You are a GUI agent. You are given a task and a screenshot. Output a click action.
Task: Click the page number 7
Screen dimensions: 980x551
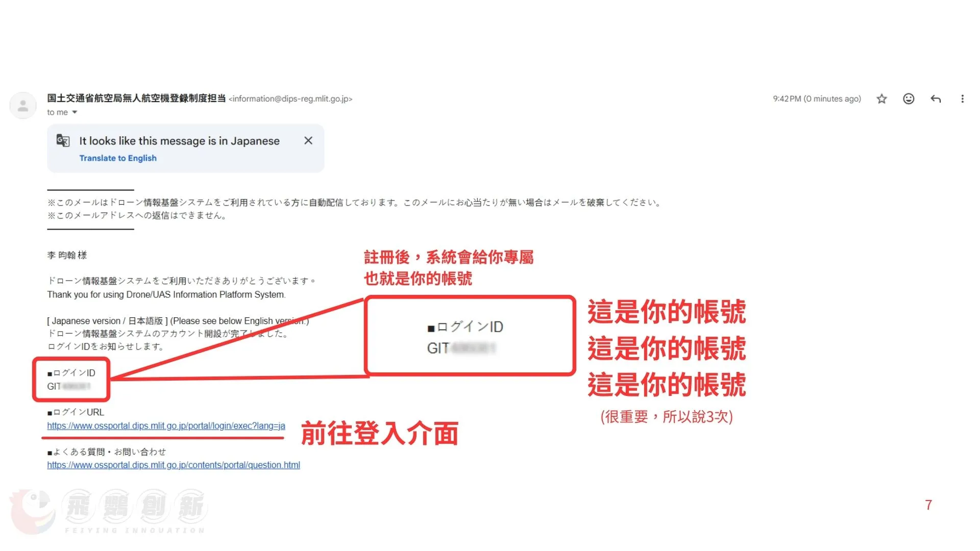(x=928, y=505)
